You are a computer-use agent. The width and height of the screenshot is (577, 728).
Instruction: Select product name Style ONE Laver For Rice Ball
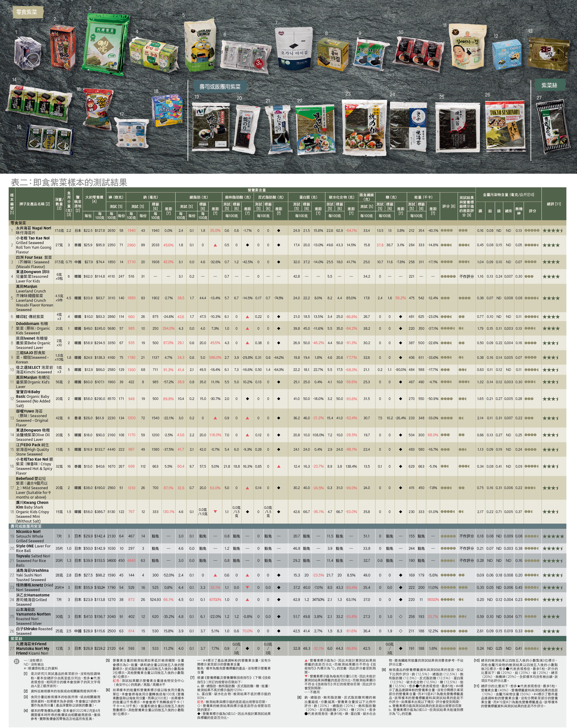[x=33, y=548]
